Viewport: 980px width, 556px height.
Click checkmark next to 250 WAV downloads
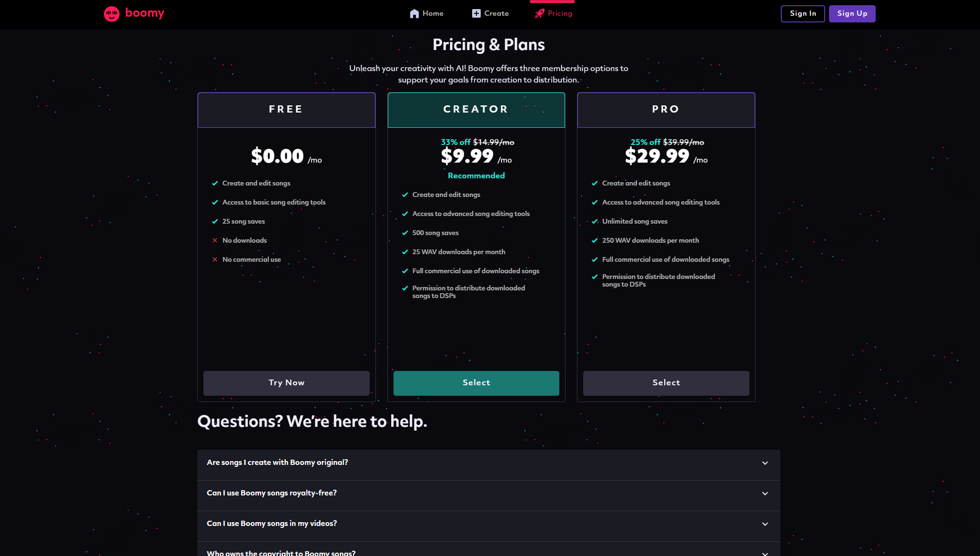tap(595, 241)
